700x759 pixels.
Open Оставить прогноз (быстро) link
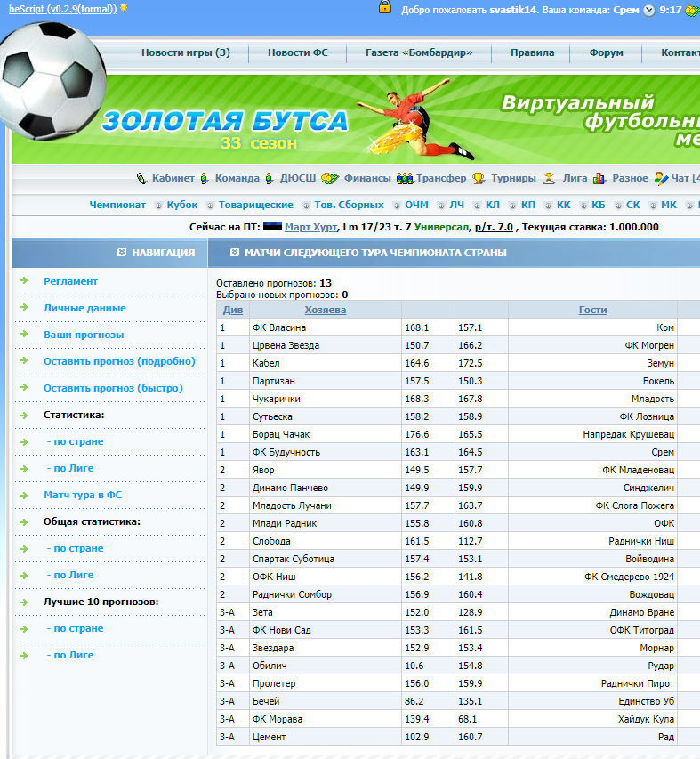(x=113, y=388)
